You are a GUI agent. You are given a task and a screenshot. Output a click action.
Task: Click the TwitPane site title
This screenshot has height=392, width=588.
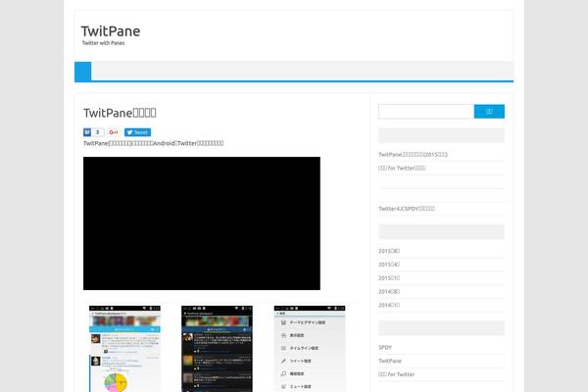coord(111,31)
